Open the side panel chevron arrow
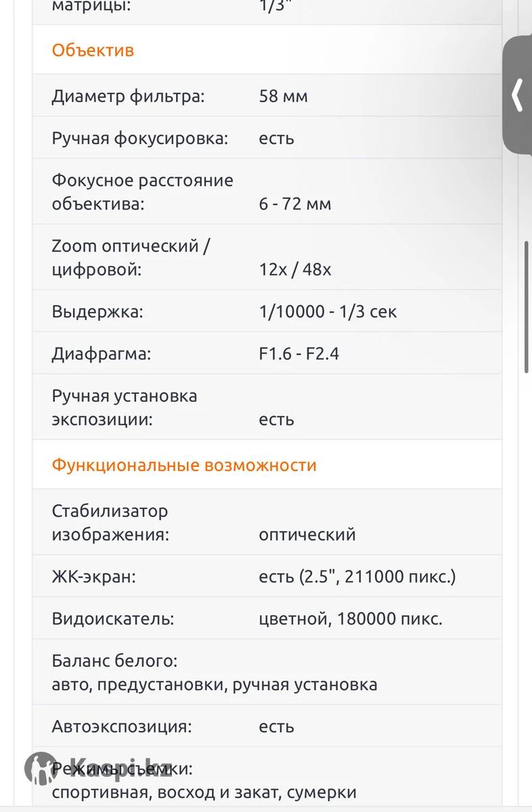This screenshot has width=532, height=812. 518,95
